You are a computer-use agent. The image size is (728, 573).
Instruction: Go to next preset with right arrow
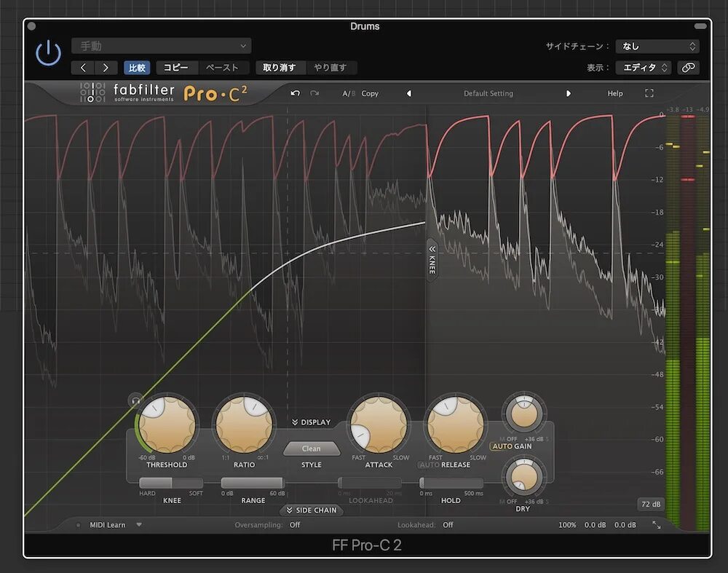click(x=106, y=68)
